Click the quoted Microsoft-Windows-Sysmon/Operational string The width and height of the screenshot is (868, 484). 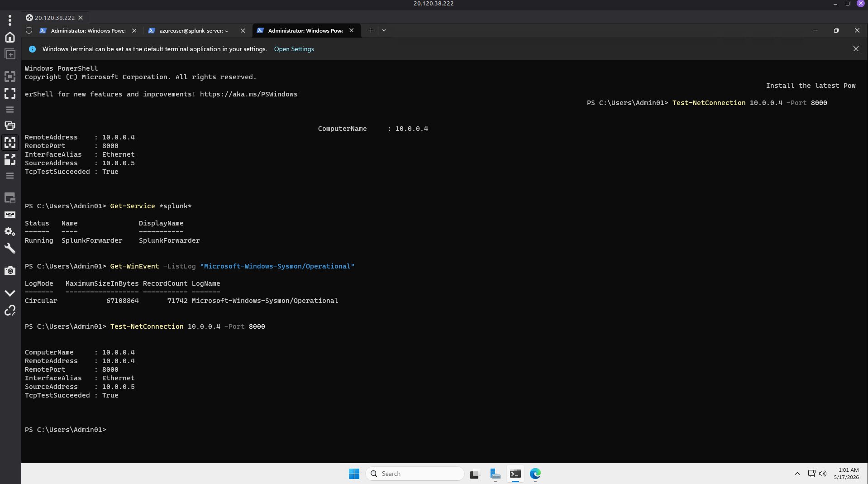click(x=277, y=266)
